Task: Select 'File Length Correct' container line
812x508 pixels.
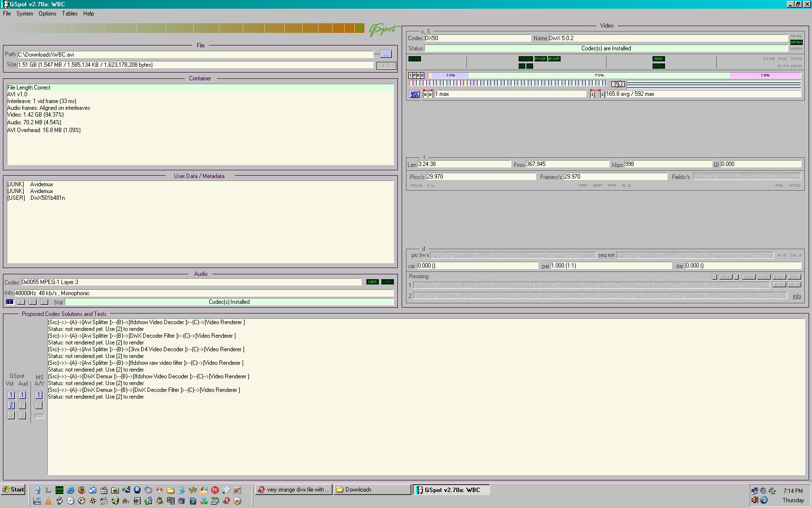Action: pos(200,88)
